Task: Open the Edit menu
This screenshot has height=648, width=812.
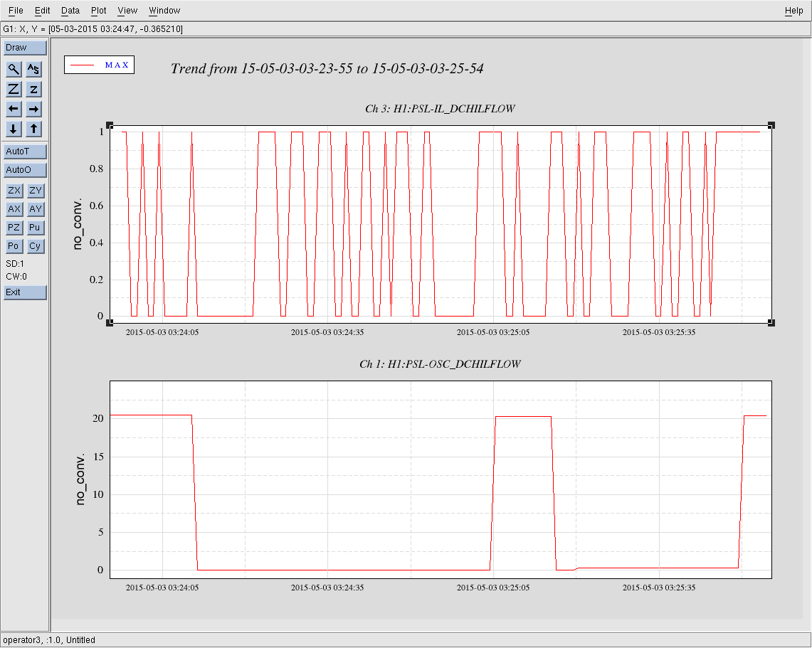Action: pyautogui.click(x=43, y=11)
